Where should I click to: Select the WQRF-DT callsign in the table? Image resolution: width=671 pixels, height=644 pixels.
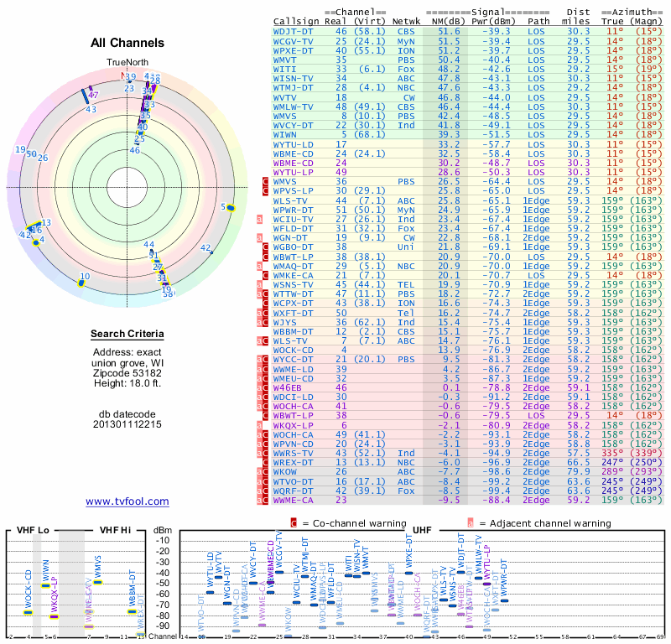(x=293, y=491)
